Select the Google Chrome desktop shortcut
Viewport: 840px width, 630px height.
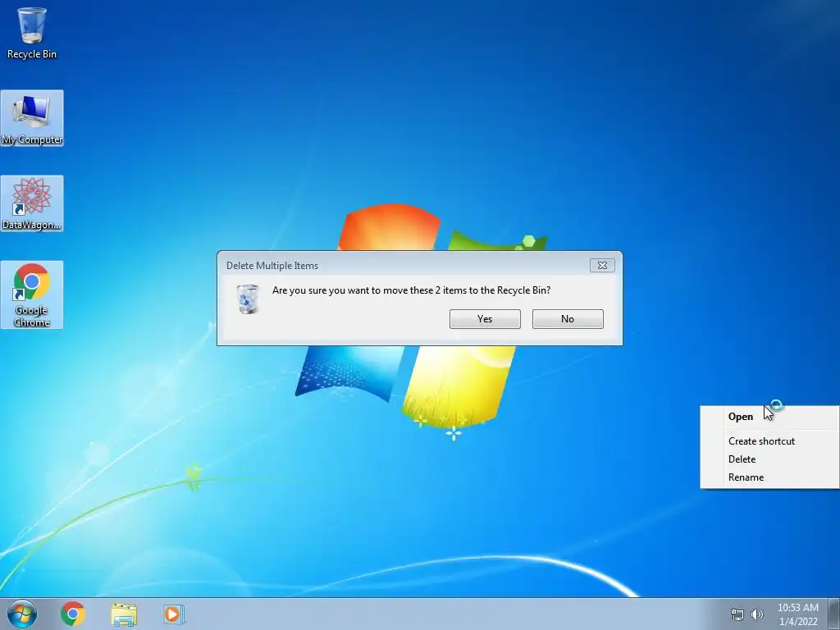coord(32,294)
